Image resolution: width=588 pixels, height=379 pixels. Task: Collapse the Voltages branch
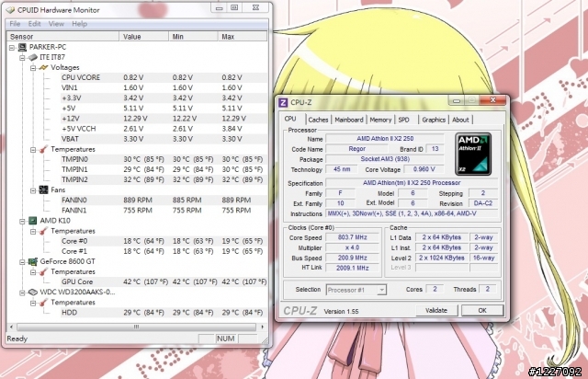[33, 67]
